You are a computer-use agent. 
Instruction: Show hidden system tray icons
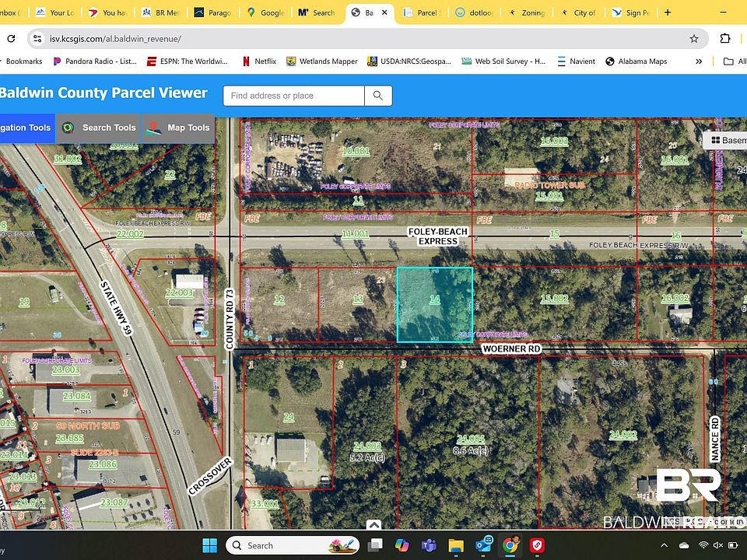664,545
